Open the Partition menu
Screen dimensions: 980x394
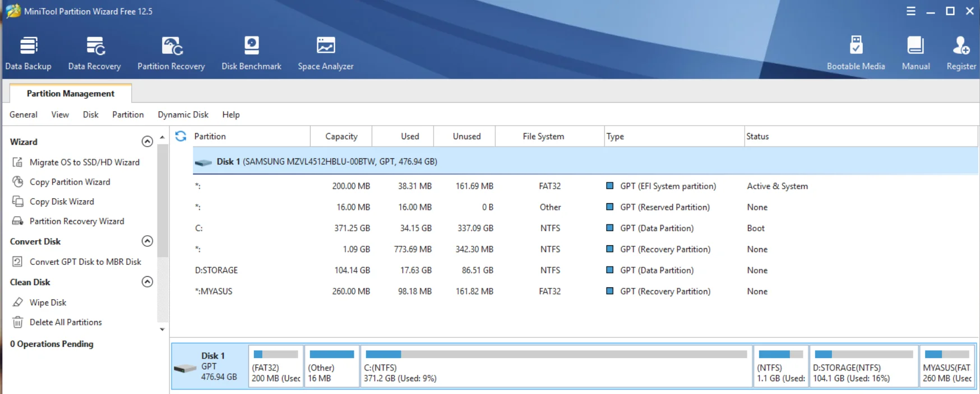pyautogui.click(x=128, y=114)
